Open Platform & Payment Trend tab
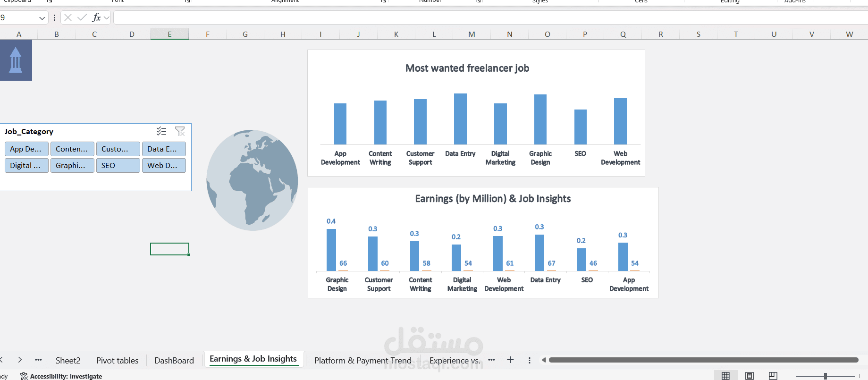Viewport: 868px width, 380px height. (363, 360)
